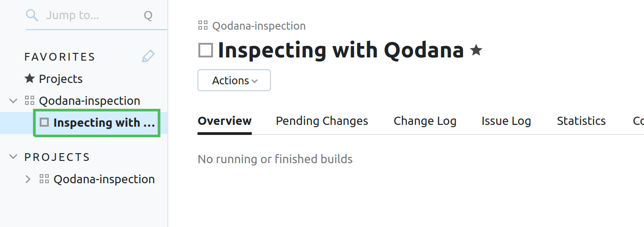644x227 pixels.
Task: Click the Qodana-inspection project grid icon in Favorites
Action: point(30,101)
